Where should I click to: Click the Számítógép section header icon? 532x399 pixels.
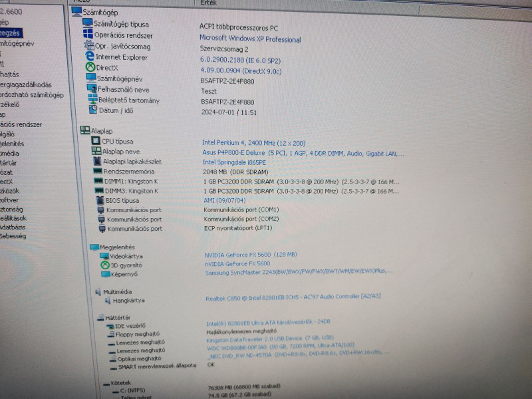tap(76, 11)
